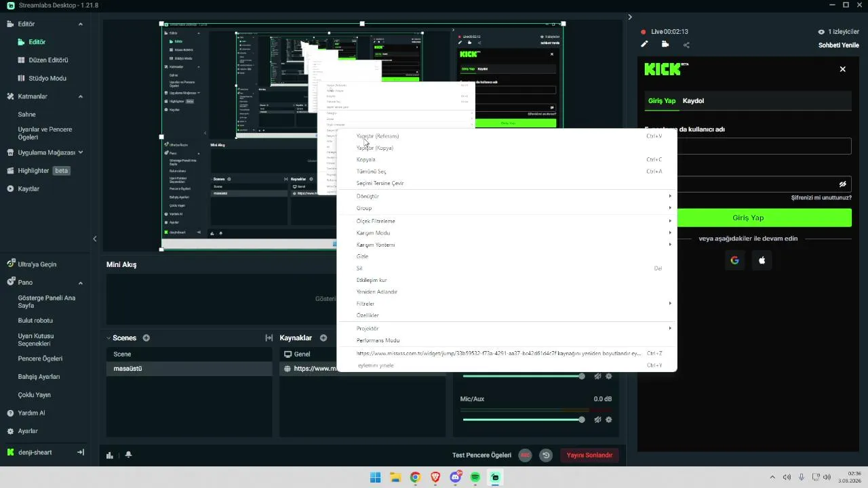Collapse the left sidebar arrow
Screen dimensions: 868x488
coord(95,239)
